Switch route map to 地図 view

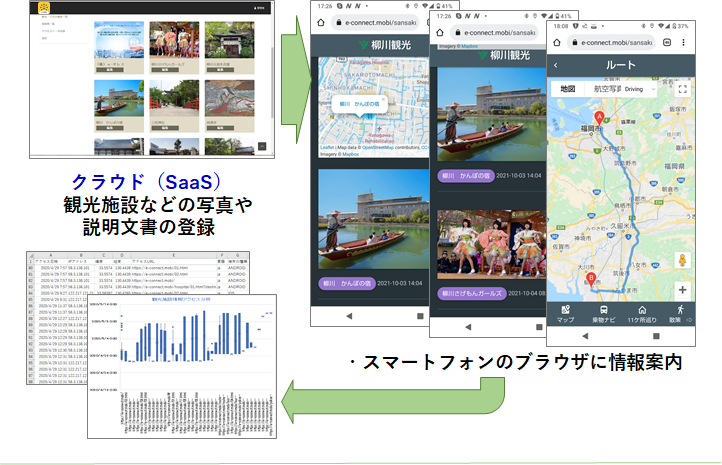(567, 89)
